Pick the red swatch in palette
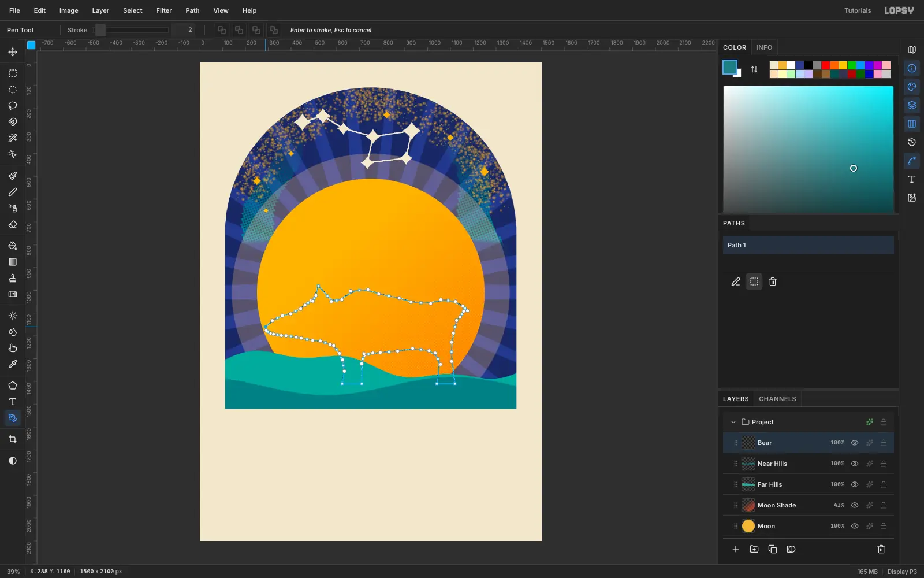 [x=826, y=65]
